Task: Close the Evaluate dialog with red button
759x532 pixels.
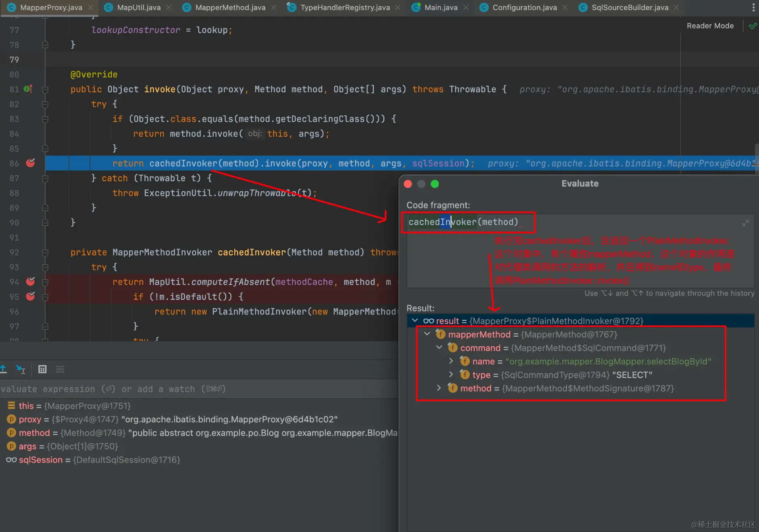Action: tap(408, 184)
